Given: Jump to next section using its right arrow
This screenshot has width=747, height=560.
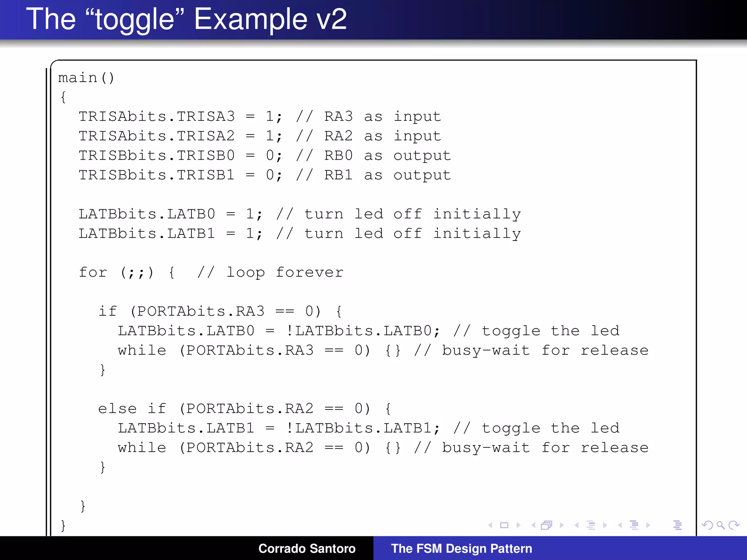Looking at the screenshot, I should click(648, 525).
